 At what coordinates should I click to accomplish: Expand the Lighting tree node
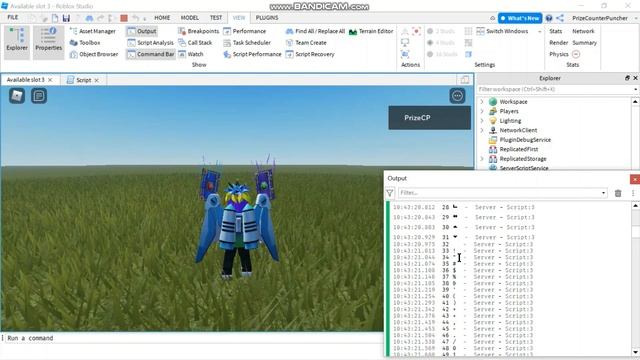(482, 120)
